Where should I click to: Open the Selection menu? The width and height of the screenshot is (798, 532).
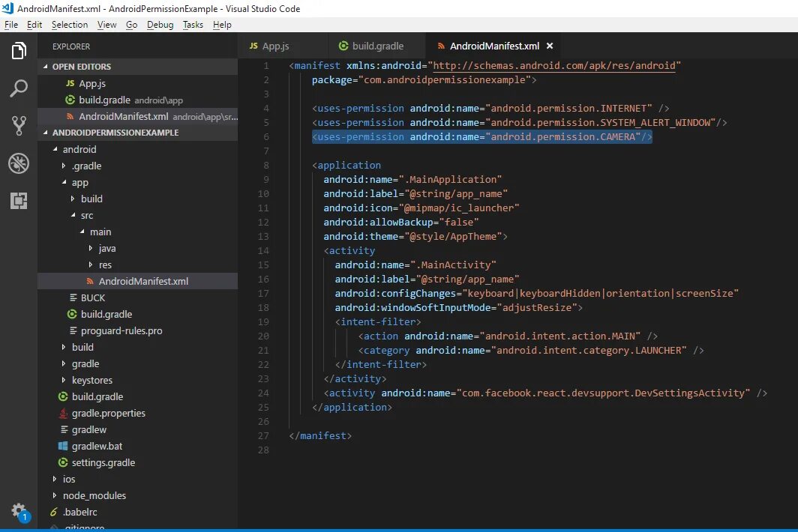point(70,25)
